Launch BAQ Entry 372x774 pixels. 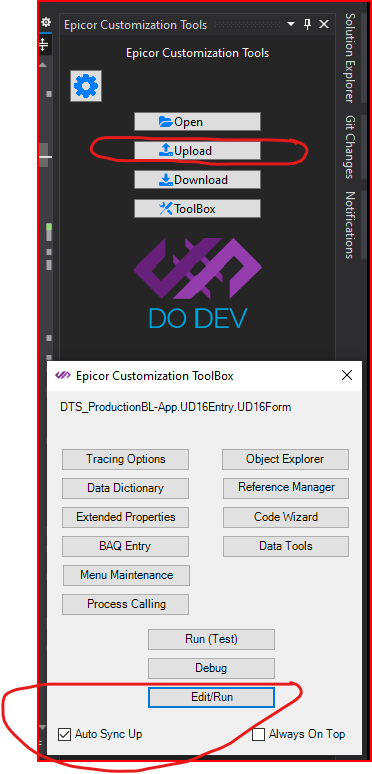[125, 546]
